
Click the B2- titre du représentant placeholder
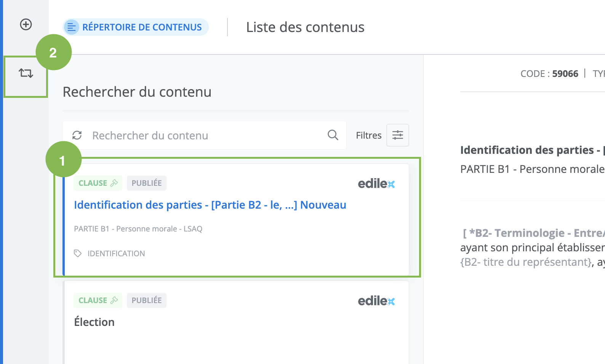click(527, 262)
